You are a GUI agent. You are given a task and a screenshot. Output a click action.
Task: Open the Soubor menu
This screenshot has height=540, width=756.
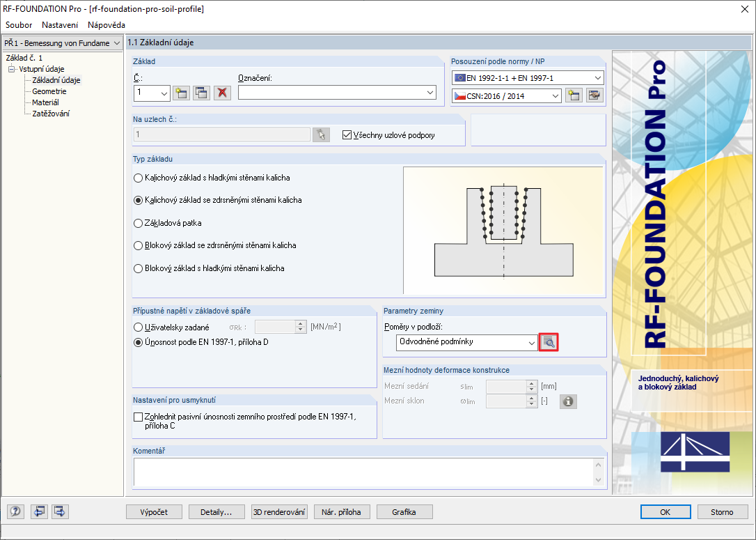pyautogui.click(x=19, y=24)
